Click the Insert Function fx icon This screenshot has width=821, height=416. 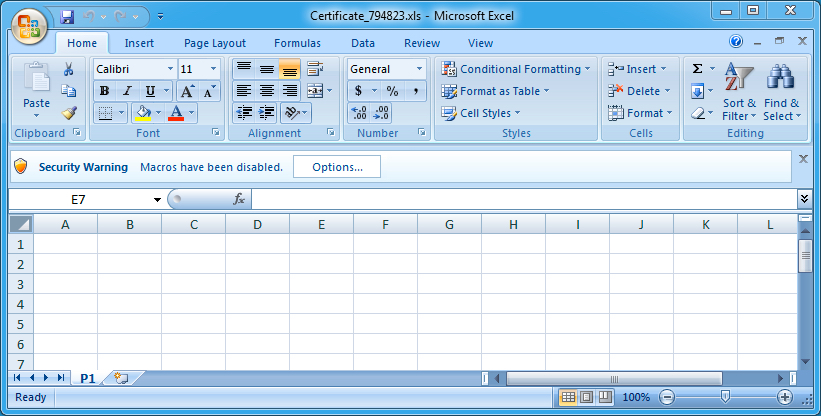coord(239,199)
